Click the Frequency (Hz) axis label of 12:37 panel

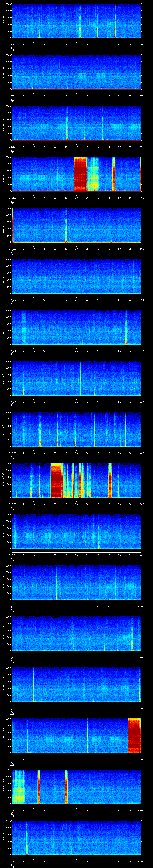pyautogui.click(x=3, y=21)
